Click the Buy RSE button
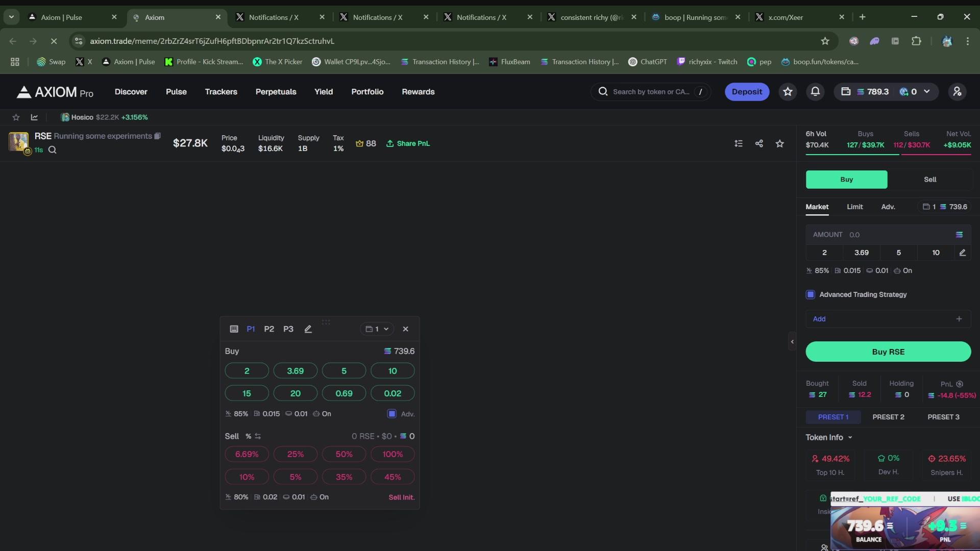The width and height of the screenshot is (980, 551). tap(888, 352)
